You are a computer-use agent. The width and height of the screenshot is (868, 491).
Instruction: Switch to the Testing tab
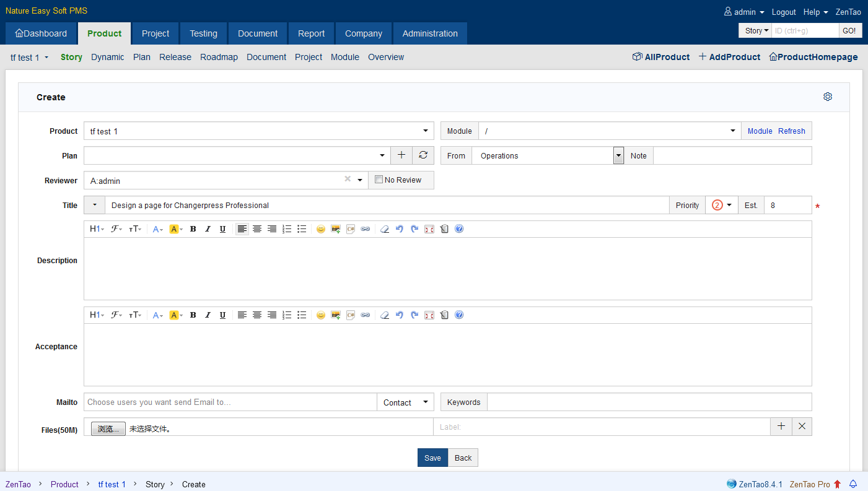pos(203,33)
